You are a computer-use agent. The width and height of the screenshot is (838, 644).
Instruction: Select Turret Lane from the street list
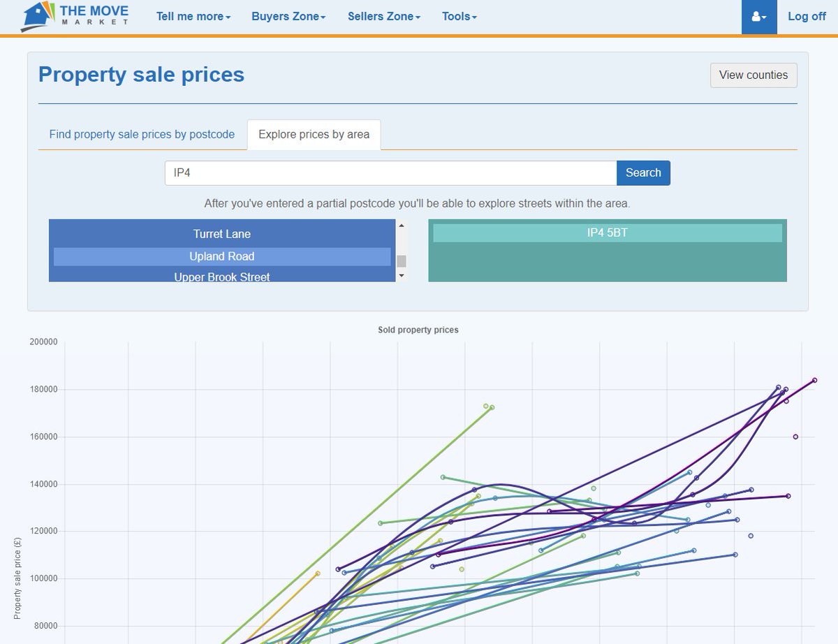(x=221, y=233)
